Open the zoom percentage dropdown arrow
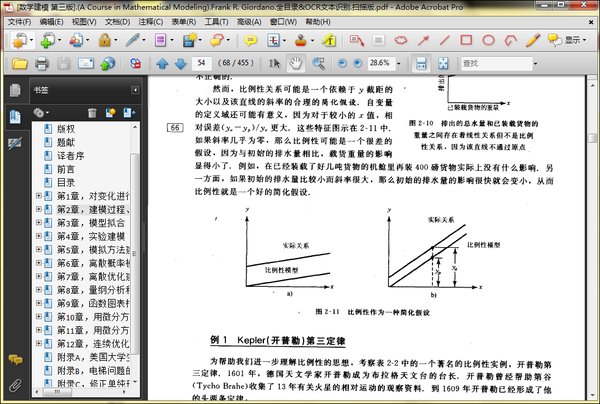 [x=398, y=64]
